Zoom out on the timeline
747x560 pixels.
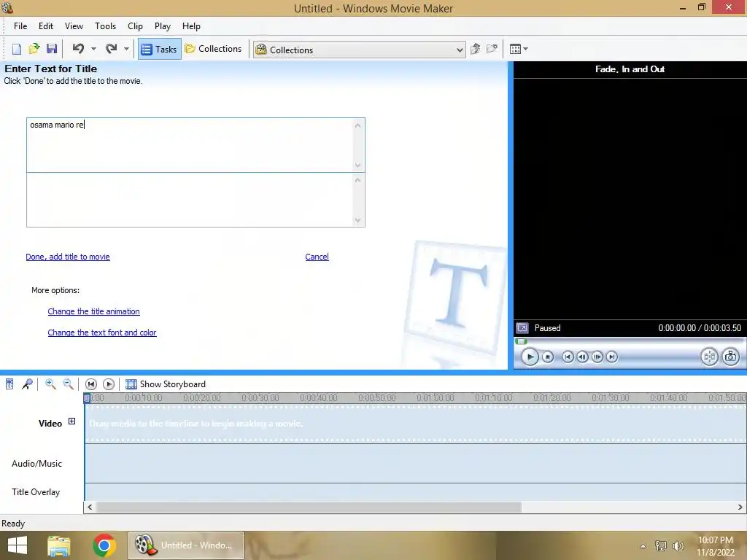(x=68, y=384)
